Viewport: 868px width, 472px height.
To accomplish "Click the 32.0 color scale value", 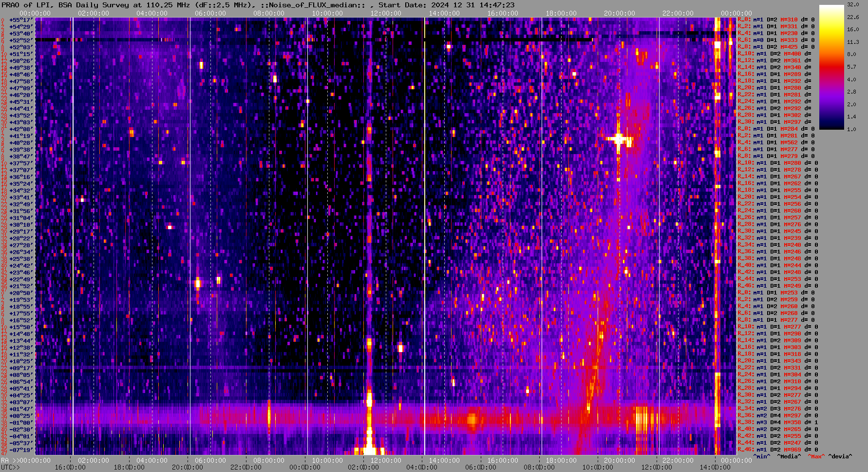I will click(852, 4).
